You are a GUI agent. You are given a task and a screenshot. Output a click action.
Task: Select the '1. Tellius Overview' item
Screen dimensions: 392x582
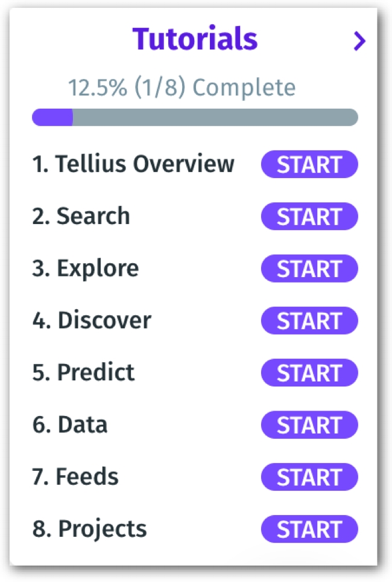pos(133,164)
